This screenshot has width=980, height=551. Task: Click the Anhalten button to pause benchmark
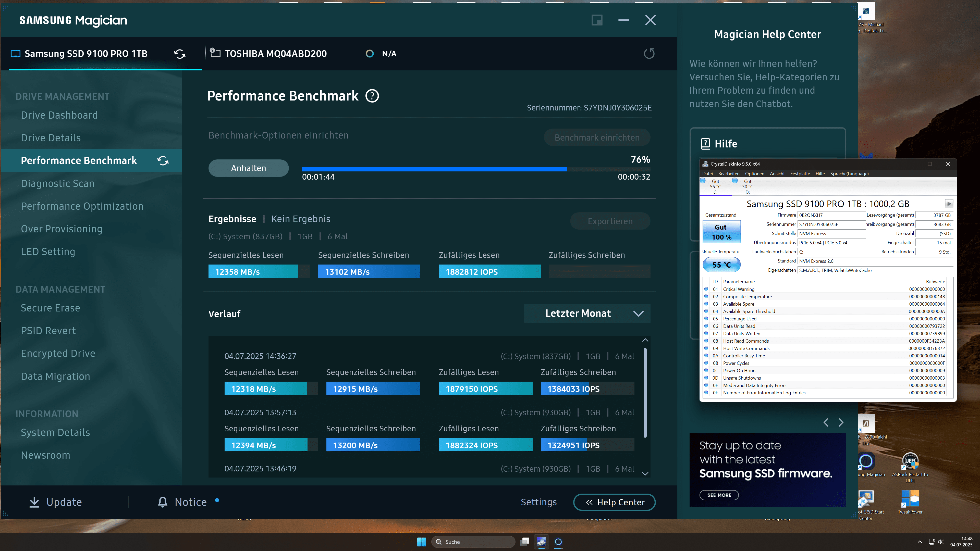click(x=248, y=168)
